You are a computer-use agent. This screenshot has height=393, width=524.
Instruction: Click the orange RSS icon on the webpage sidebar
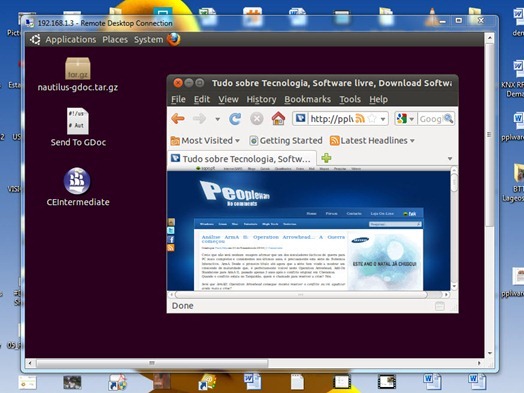[171, 248]
